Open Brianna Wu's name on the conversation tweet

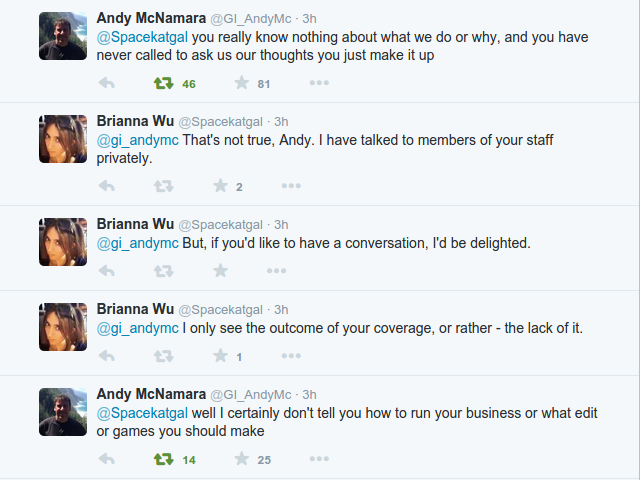[x=135, y=224]
